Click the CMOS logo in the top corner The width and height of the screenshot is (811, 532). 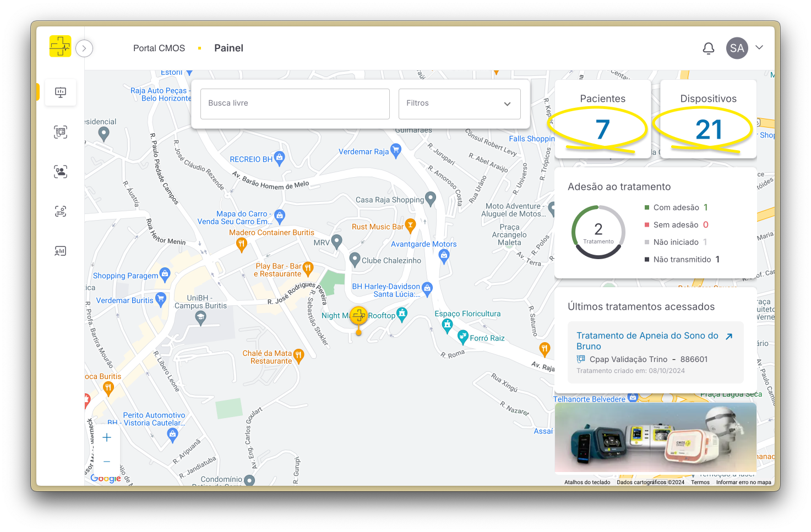60,47
